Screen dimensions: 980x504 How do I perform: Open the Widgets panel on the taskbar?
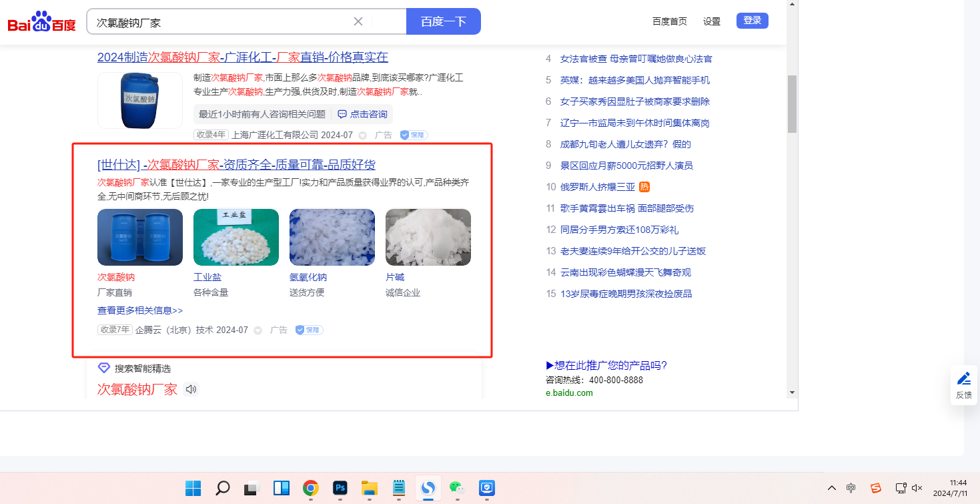tap(281, 488)
